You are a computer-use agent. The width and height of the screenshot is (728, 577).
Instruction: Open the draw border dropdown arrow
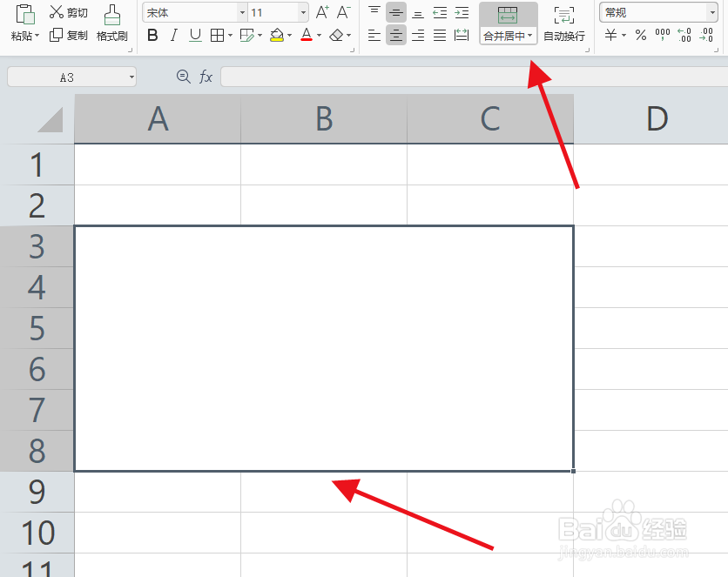[260, 36]
